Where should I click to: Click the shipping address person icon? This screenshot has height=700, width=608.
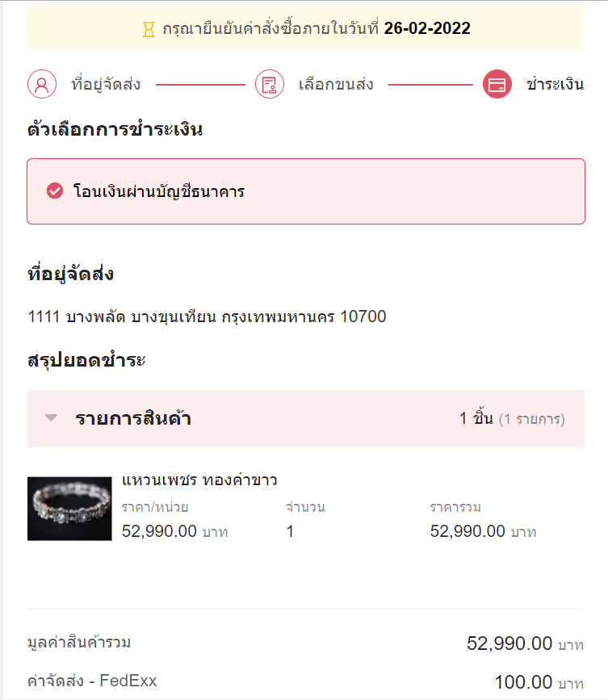tap(42, 84)
